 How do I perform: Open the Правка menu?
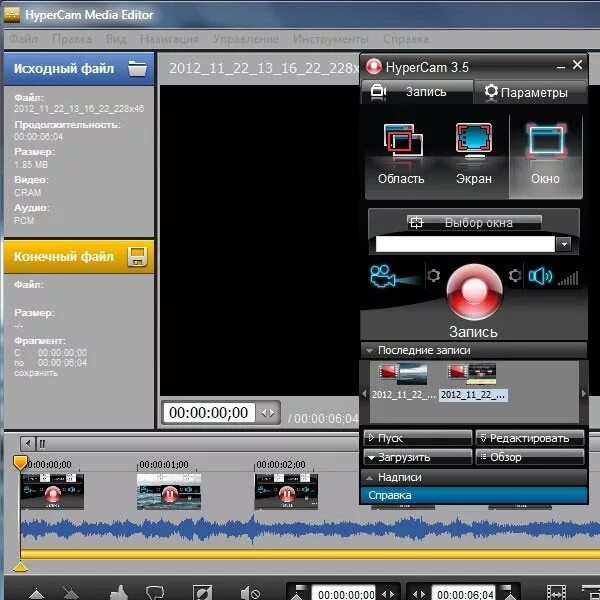[72, 39]
